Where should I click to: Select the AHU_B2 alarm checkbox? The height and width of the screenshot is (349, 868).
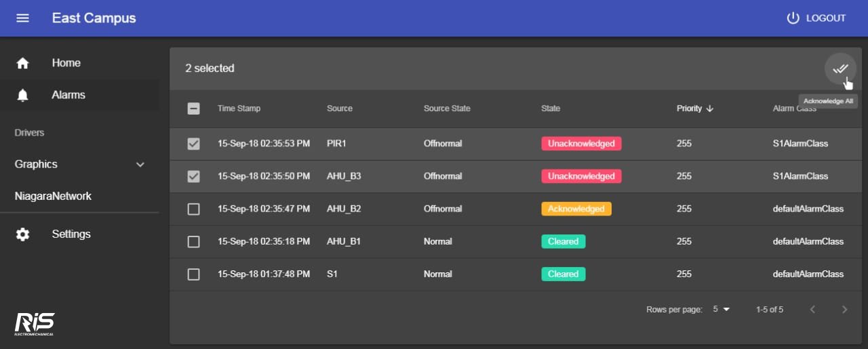click(193, 209)
